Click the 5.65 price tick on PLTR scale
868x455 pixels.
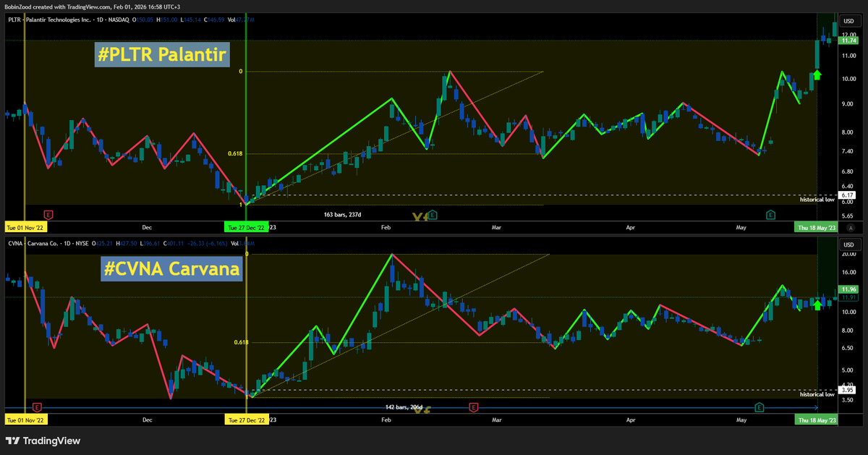[848, 216]
